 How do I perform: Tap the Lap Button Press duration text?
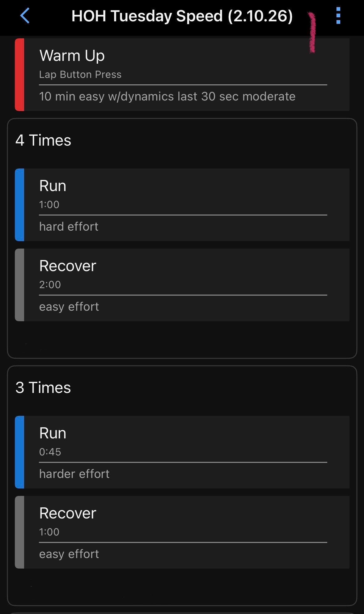(80, 75)
